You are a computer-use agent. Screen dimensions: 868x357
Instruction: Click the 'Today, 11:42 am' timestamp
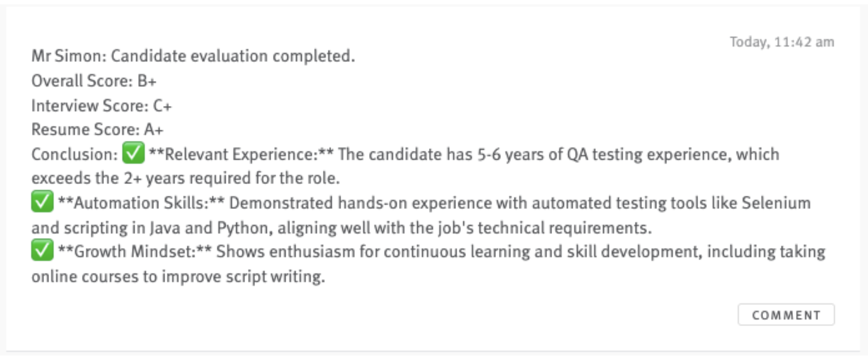pyautogui.click(x=782, y=42)
